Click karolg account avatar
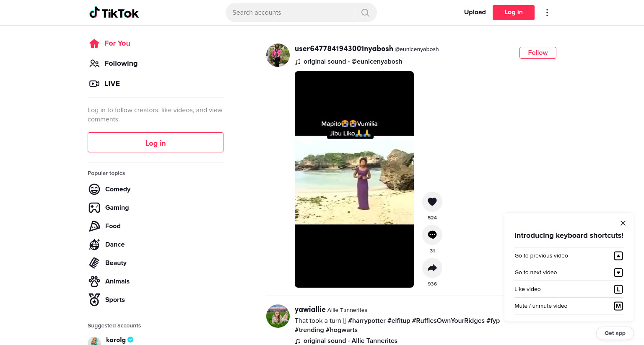Screen dimensions: 644x345 (x=94, y=341)
